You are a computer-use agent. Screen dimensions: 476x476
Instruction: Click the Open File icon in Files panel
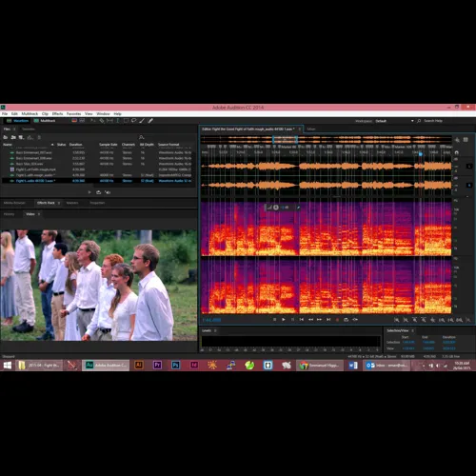(6, 137)
